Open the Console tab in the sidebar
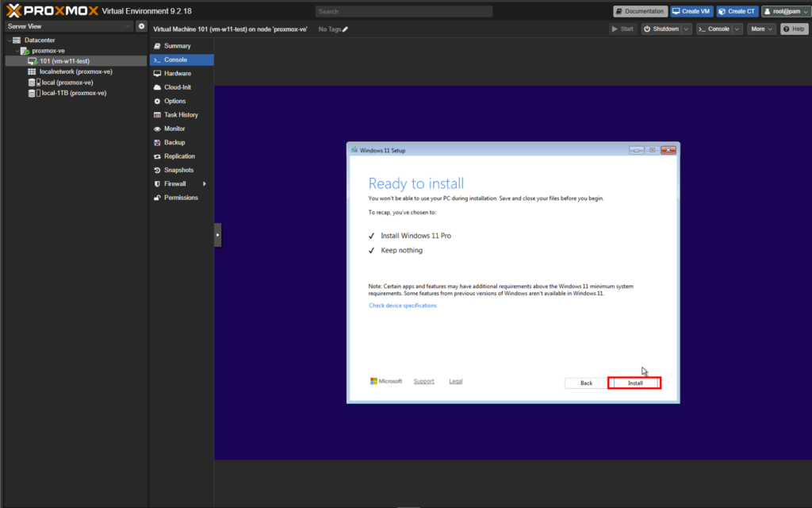812x508 pixels. click(x=182, y=60)
